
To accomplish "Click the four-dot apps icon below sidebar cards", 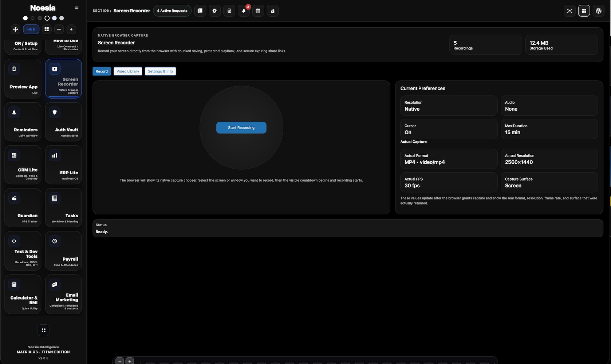I will pos(43,330).
